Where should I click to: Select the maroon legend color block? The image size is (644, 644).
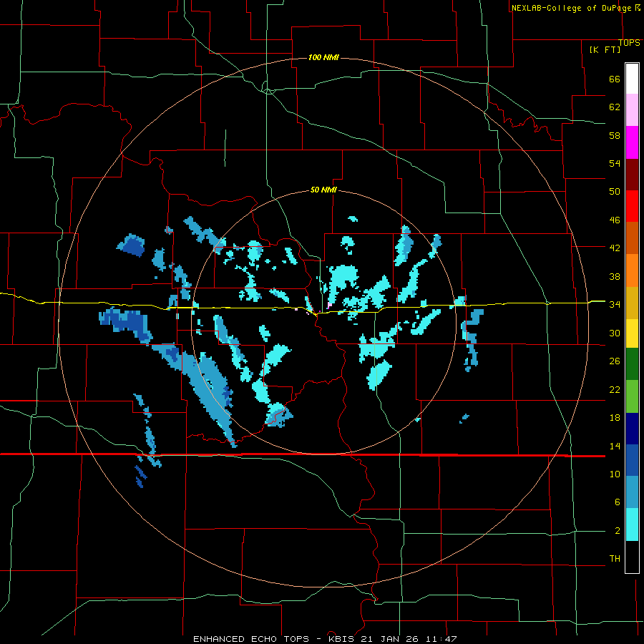632,175
